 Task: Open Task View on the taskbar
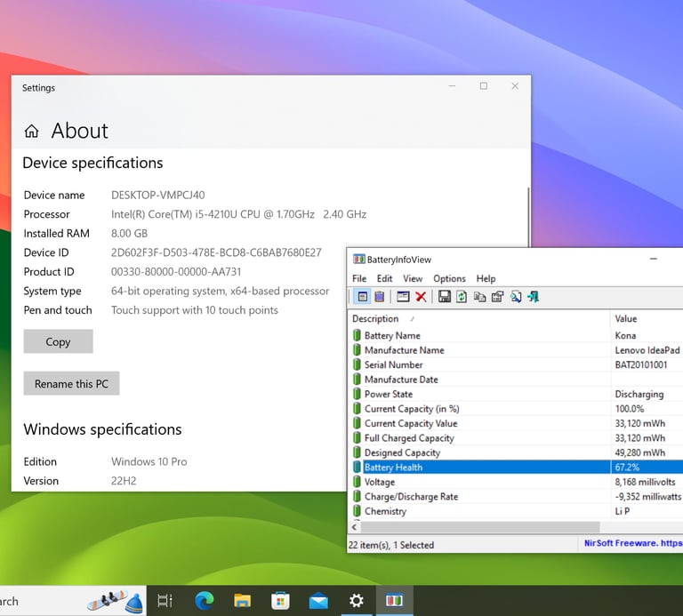(x=165, y=601)
